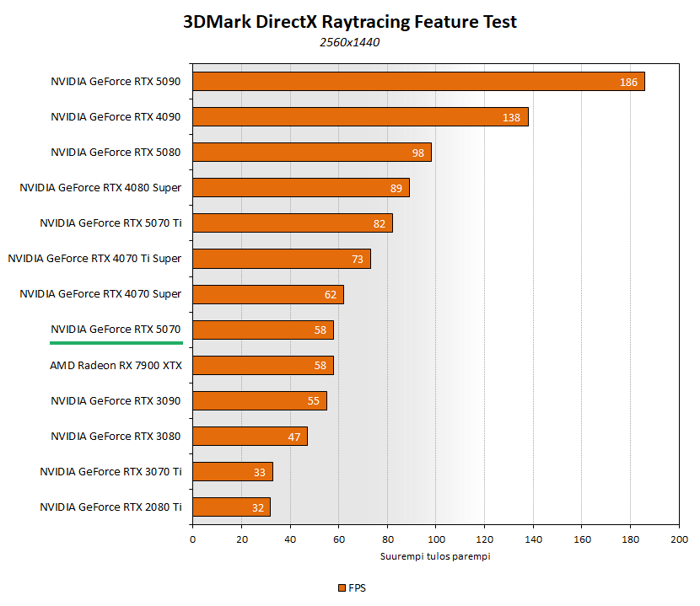Viewport: 700px width, 606px height.
Task: Click the 186 value on the RTX 5090 bar
Action: click(628, 82)
